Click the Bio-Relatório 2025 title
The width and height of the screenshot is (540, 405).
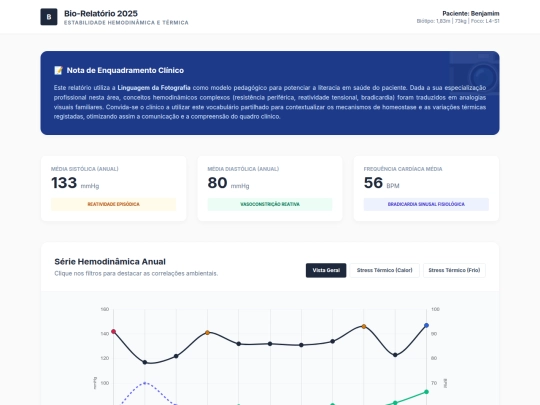pos(101,13)
